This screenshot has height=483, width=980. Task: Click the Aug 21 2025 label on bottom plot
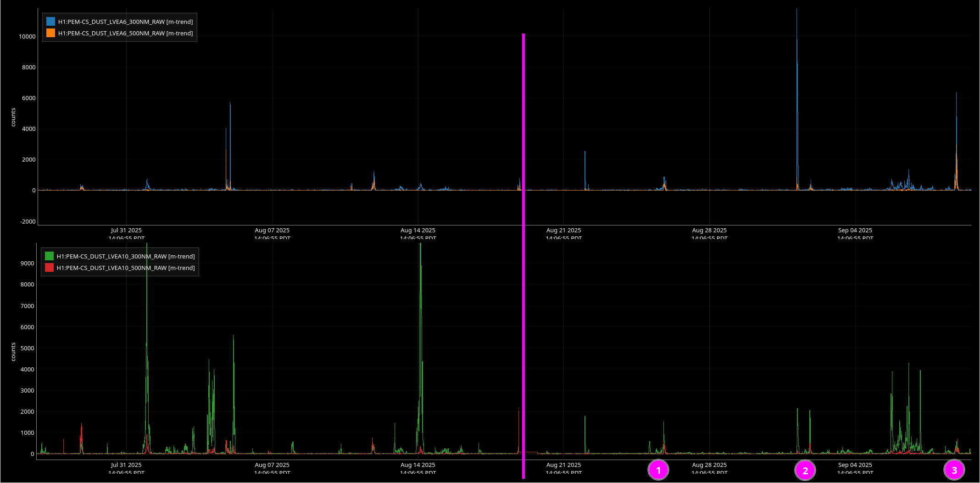coord(563,465)
